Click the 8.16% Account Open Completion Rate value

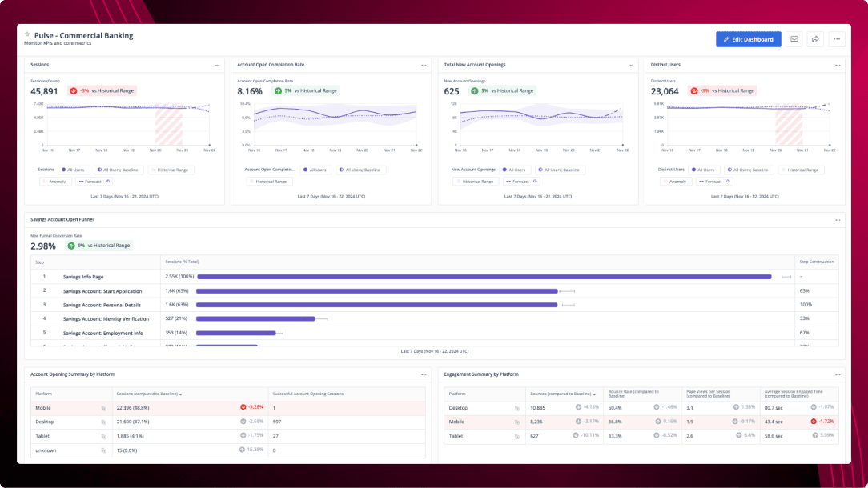(x=248, y=90)
